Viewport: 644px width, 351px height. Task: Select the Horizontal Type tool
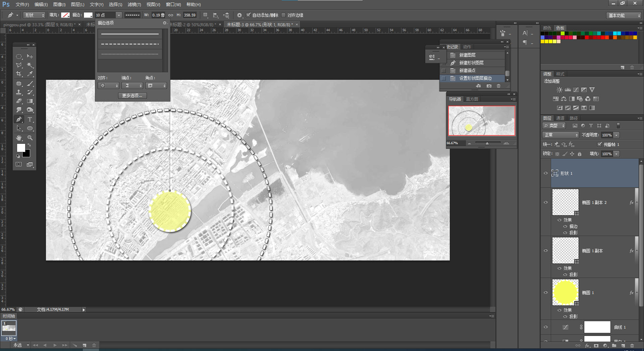30,119
